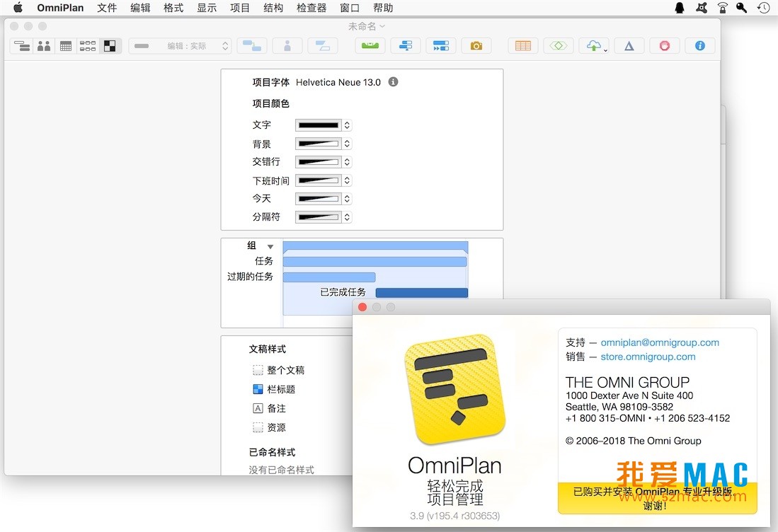Switch to the resource view (people icon)

click(44, 46)
